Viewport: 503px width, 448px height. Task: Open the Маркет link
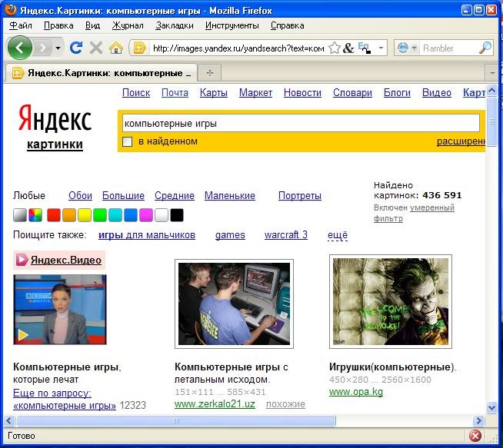[x=255, y=93]
